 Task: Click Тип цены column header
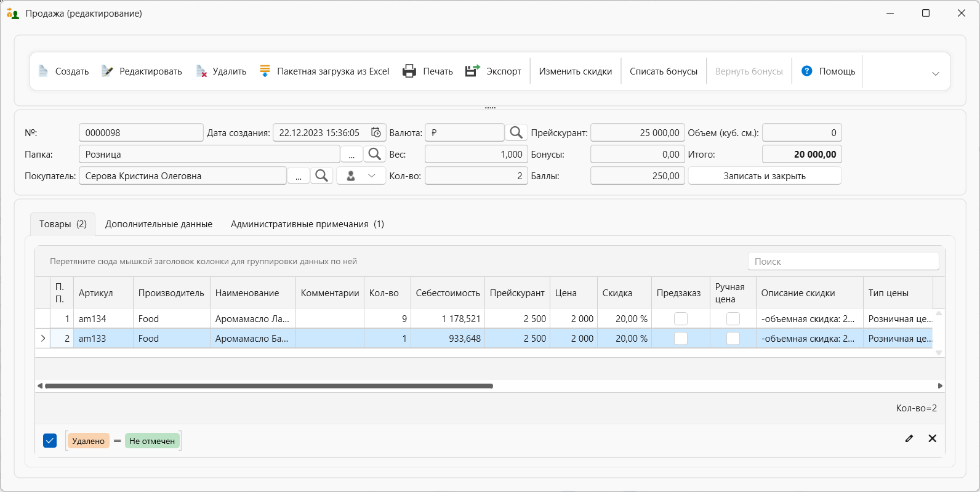coord(898,293)
